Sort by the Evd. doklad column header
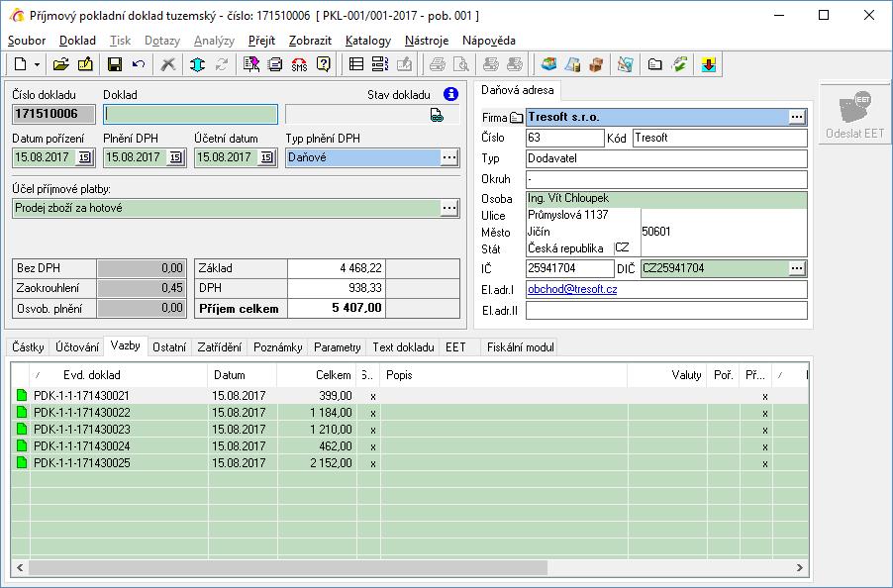893x588 pixels. click(119, 375)
